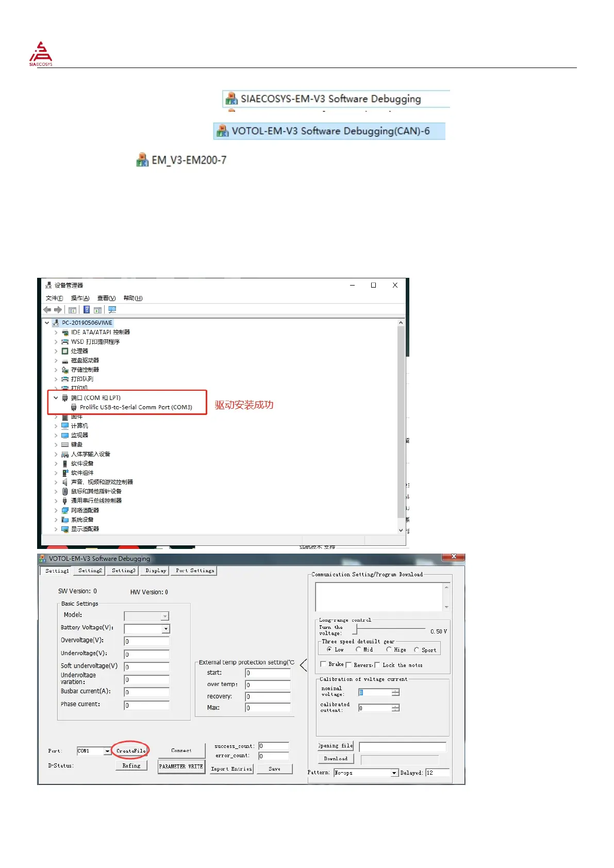Image resolution: width=614 pixels, height=868 pixels.
Task: Open VOTOL-EM-V3 Software Debugging(CAN)-6 icon
Action: pos(222,131)
